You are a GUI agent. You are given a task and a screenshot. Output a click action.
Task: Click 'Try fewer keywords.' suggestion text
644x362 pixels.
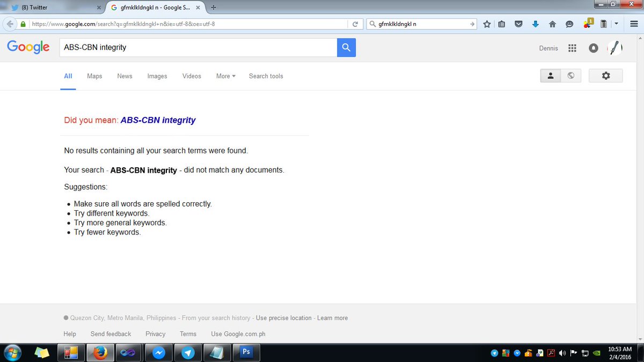[107, 232]
